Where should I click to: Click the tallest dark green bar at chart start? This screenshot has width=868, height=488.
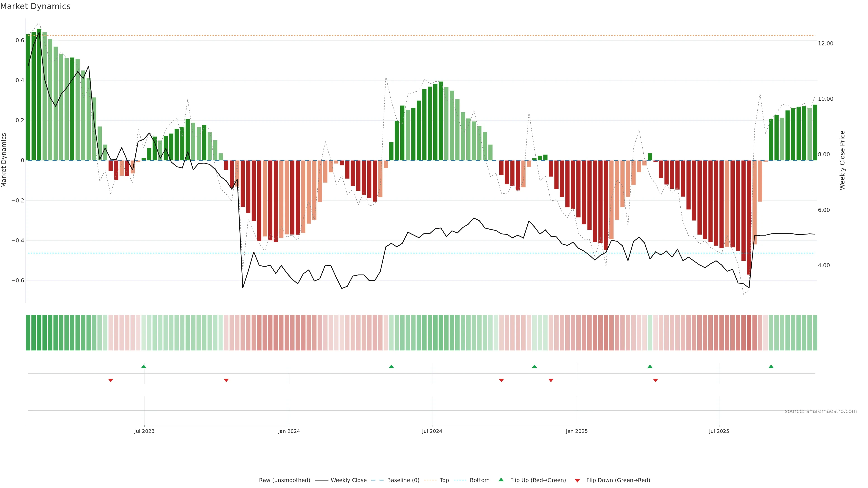click(39, 94)
